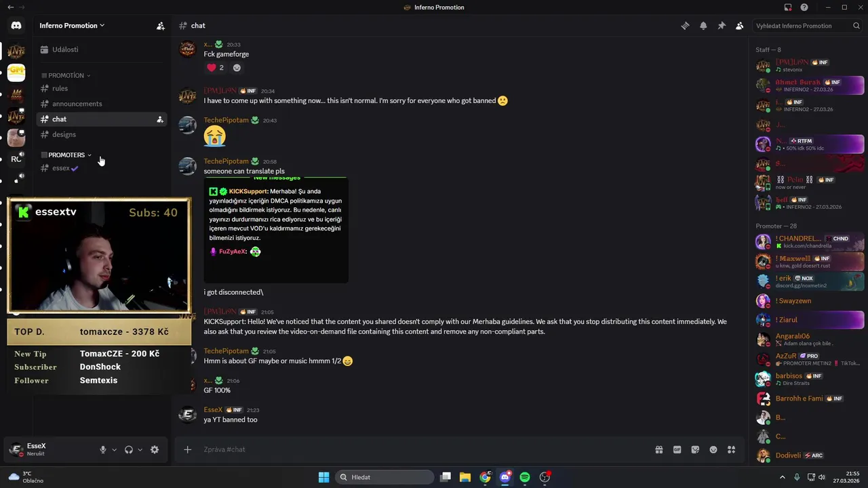Open Spotify from the taskbar
This screenshot has width=868, height=488.
[x=525, y=477]
